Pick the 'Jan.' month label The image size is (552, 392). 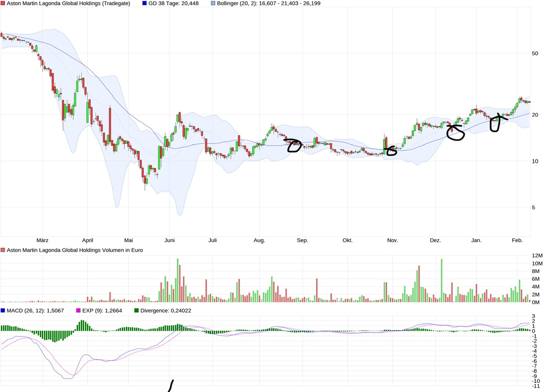pyautogui.click(x=476, y=240)
